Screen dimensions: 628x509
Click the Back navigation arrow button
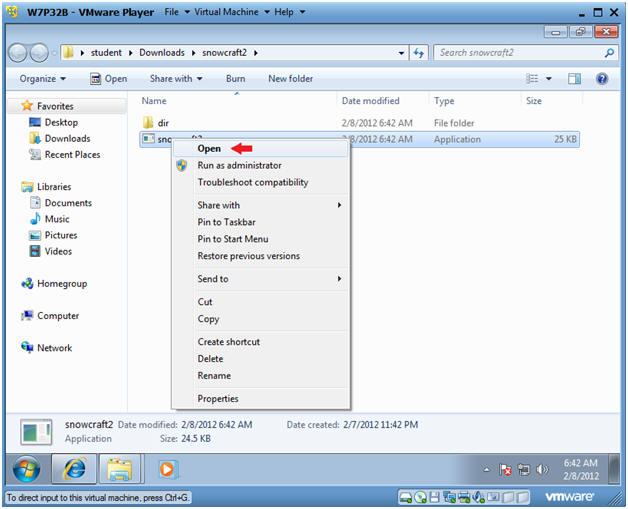[18, 53]
